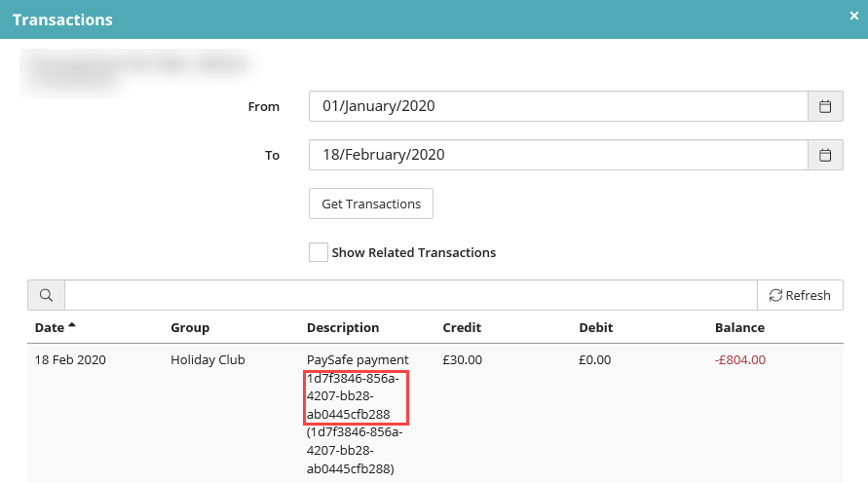
Task: Sort by the Group column header
Action: [x=190, y=327]
